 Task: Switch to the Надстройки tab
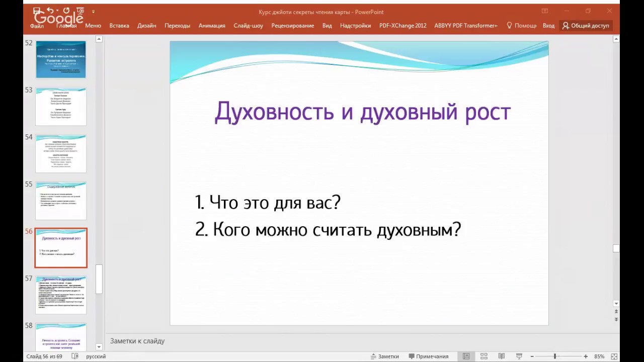(356, 26)
